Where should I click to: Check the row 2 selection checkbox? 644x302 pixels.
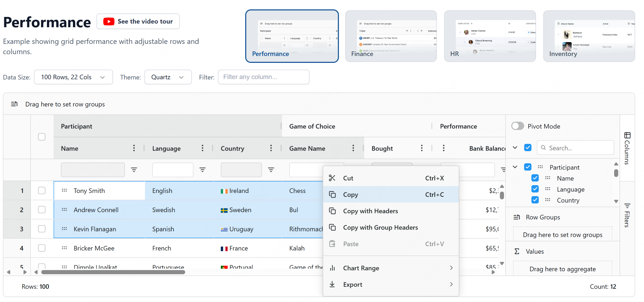tap(42, 210)
